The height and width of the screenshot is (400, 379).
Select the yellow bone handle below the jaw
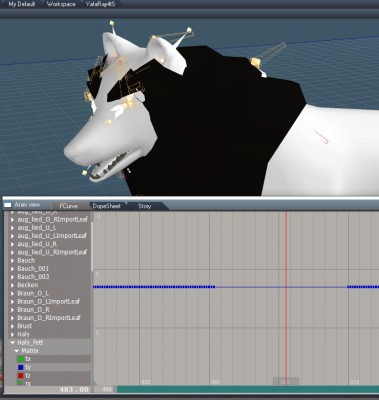click(x=84, y=172)
